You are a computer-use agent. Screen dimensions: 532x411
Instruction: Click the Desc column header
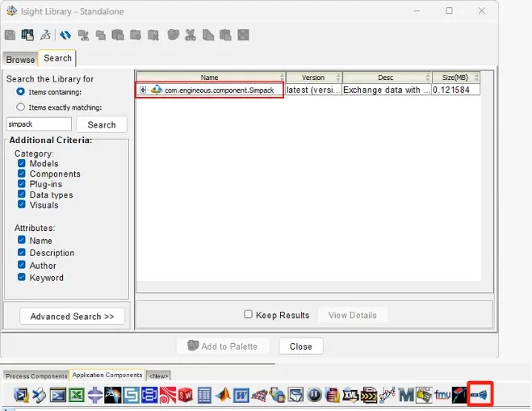tap(386, 78)
